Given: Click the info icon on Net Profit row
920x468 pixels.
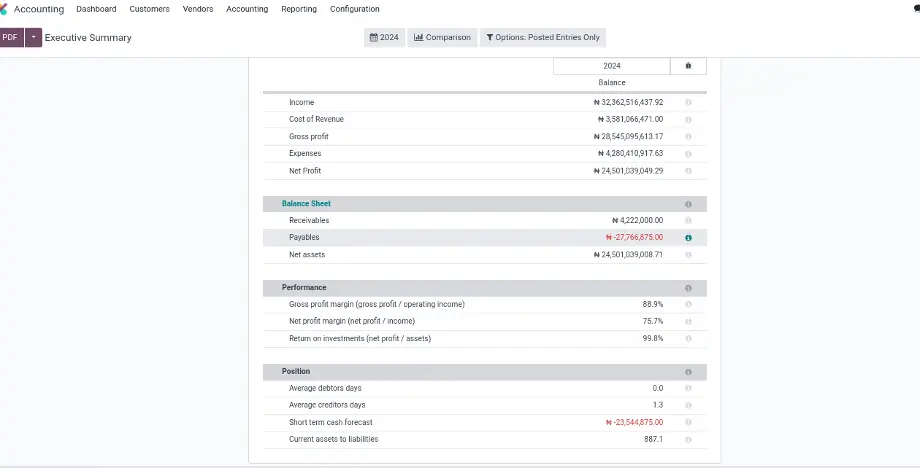Looking at the screenshot, I should (688, 171).
